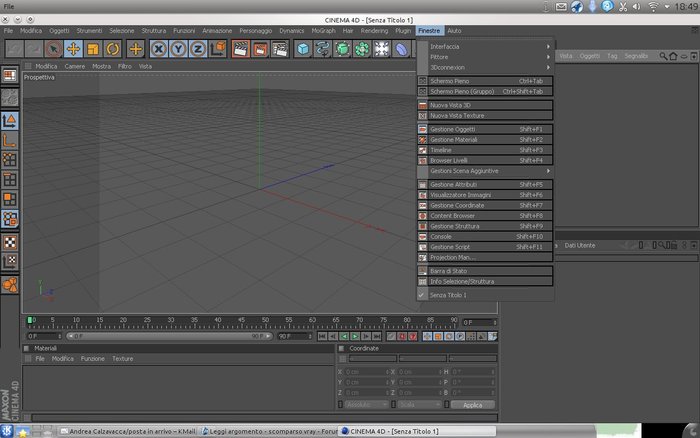Image resolution: width=700 pixels, height=438 pixels.
Task: Toggle the X axis lock
Action: (158, 49)
